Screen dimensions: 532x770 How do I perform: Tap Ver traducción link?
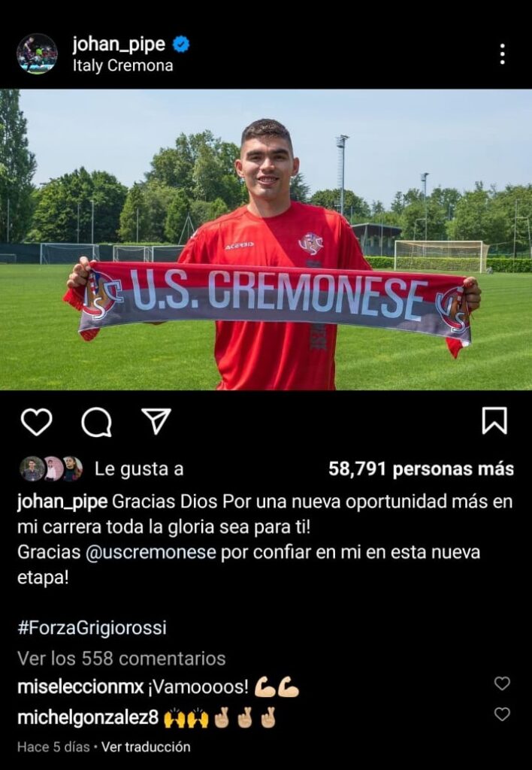coord(146,747)
